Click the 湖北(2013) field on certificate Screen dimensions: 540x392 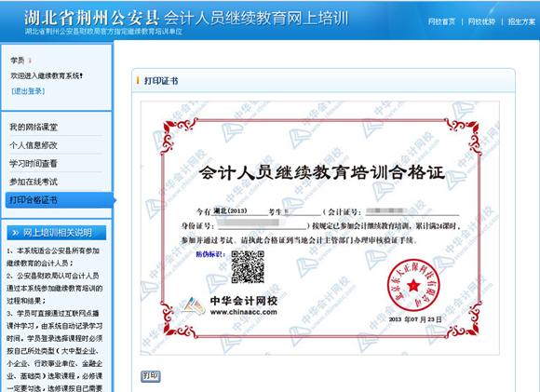click(x=230, y=210)
